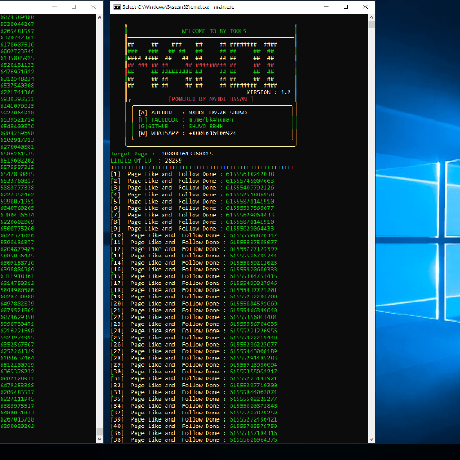Click the '[A] Author' info line
The height and width of the screenshot is (460, 460).
pyautogui.click(x=193, y=113)
